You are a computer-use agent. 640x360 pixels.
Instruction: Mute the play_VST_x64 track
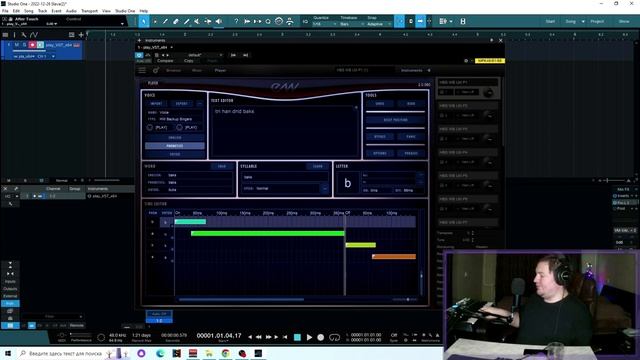[17, 45]
